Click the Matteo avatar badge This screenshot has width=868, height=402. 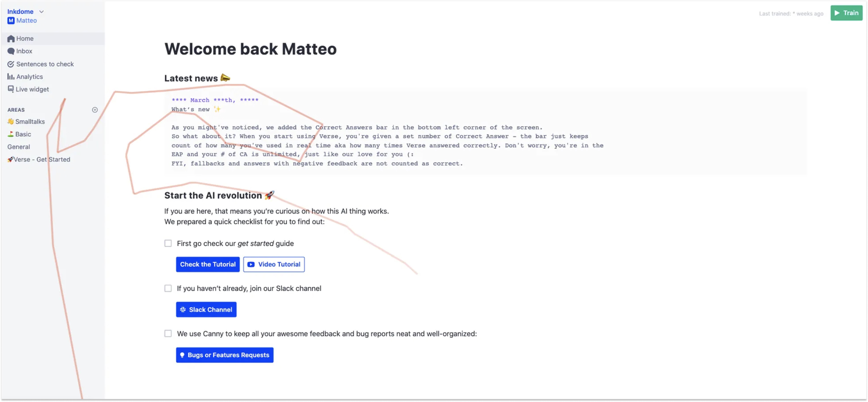(11, 21)
